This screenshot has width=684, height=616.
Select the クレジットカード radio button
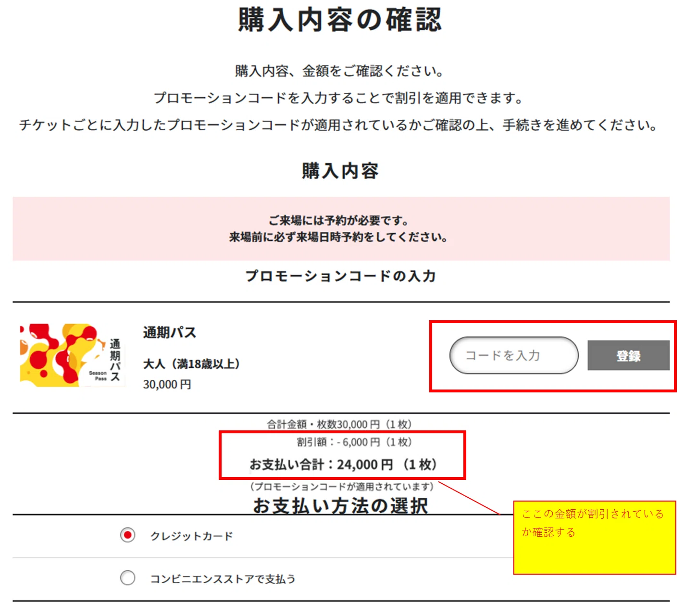click(127, 535)
